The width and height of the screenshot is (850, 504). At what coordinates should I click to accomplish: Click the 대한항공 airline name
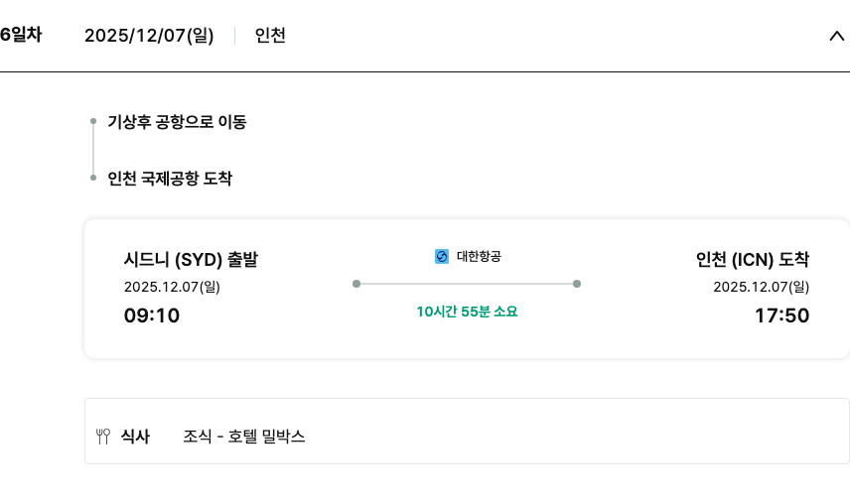479,256
